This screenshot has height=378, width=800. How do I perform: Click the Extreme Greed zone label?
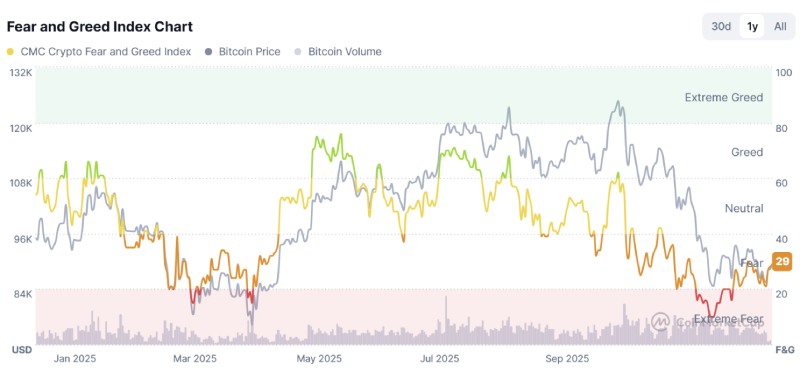coord(724,97)
